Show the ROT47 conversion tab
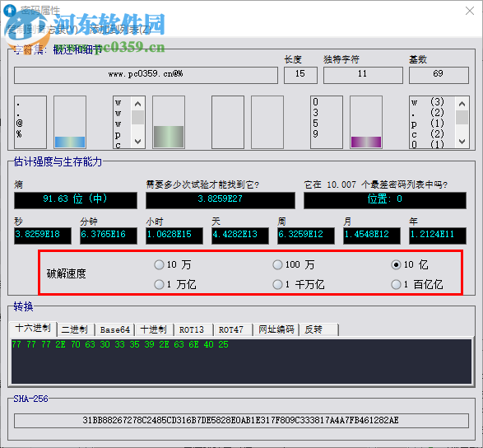 [x=233, y=329]
